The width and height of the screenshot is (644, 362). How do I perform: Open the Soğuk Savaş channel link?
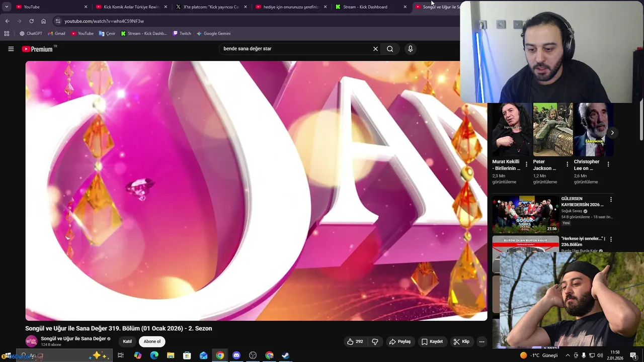tap(572, 211)
